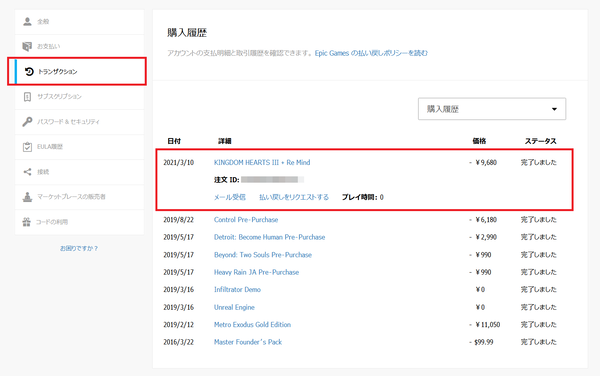This screenshot has height=376, width=600.
Task: Open the Unreal Engine purchase entry
Action: pyautogui.click(x=234, y=307)
